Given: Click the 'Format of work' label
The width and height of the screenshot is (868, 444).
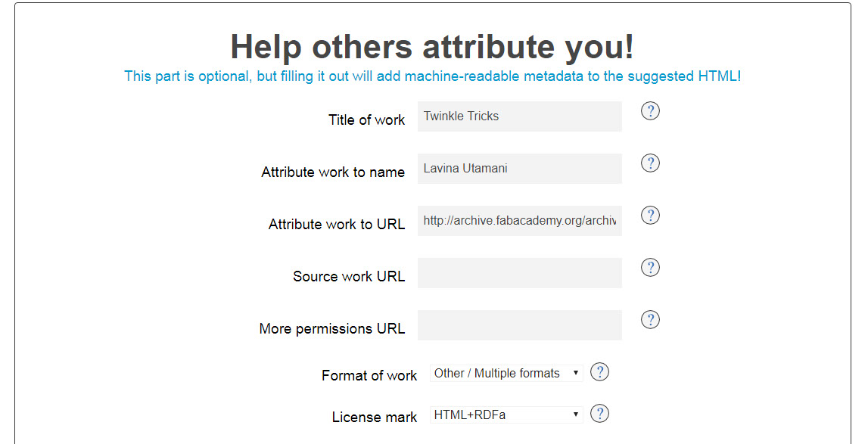Looking at the screenshot, I should 369,375.
